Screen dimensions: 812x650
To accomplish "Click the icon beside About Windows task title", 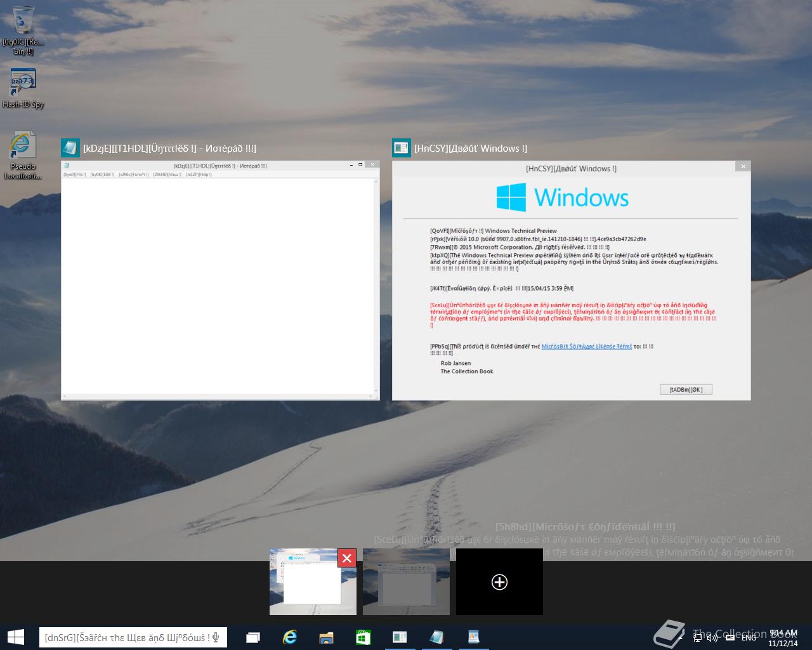I will click(402, 148).
